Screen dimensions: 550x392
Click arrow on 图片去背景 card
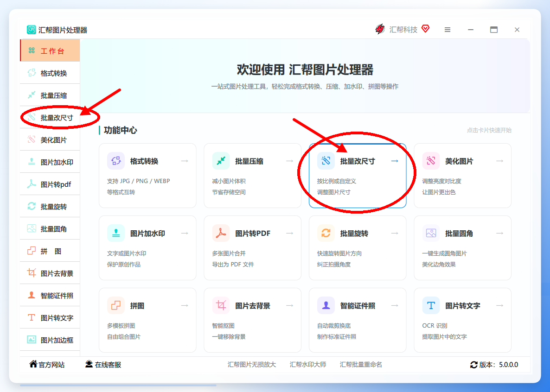(290, 305)
